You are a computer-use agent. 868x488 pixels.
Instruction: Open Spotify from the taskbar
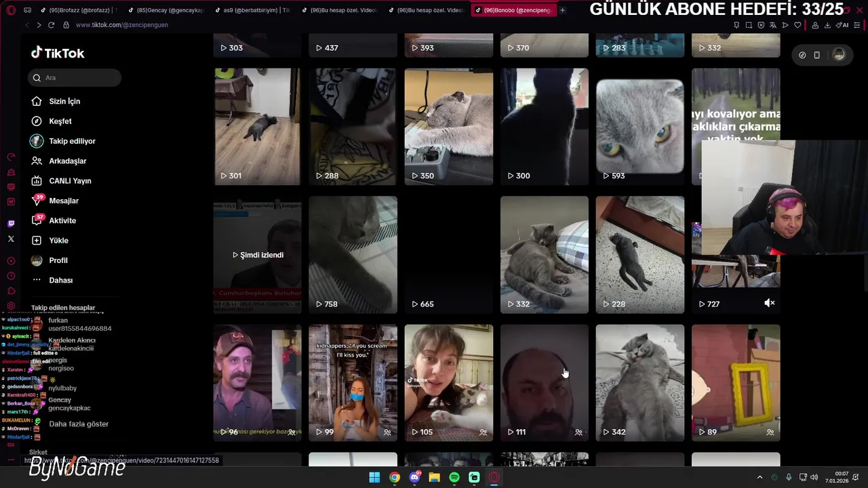click(x=454, y=477)
